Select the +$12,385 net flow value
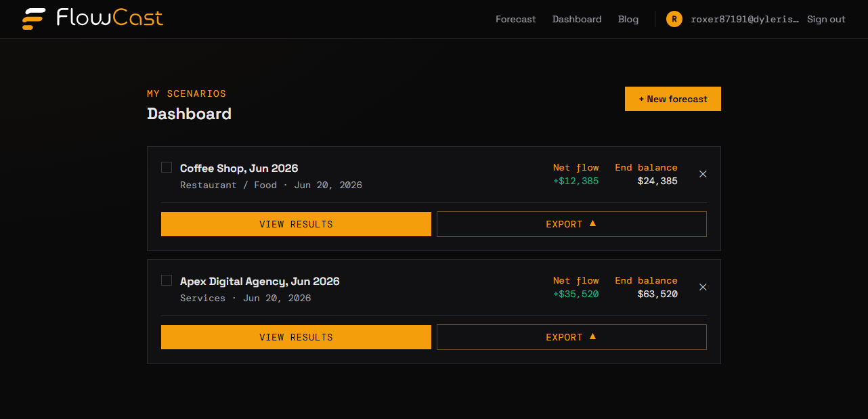Viewport: 868px width, 419px height. point(576,181)
